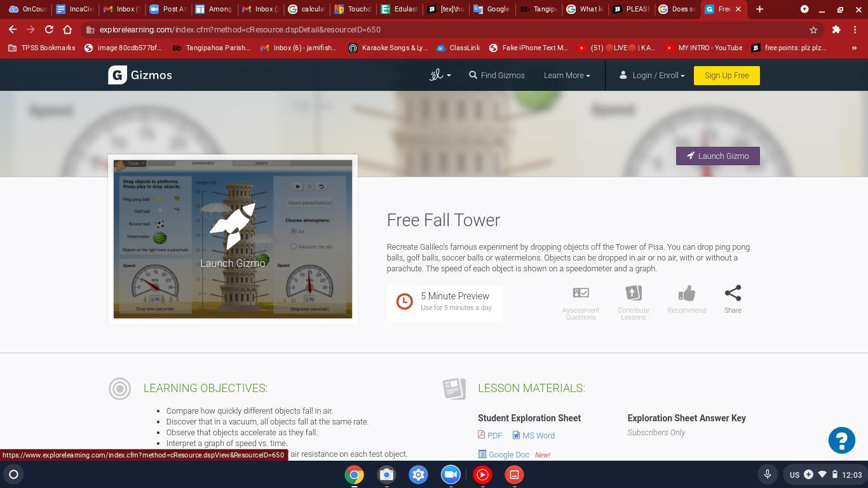
Task: Open the Tangipahoa Parish bookmark
Action: [x=212, y=48]
